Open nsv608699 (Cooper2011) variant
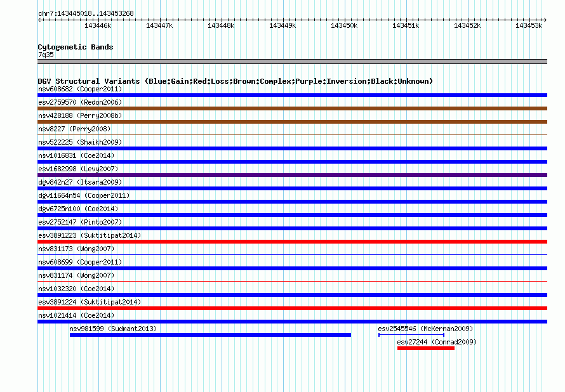 80,262
